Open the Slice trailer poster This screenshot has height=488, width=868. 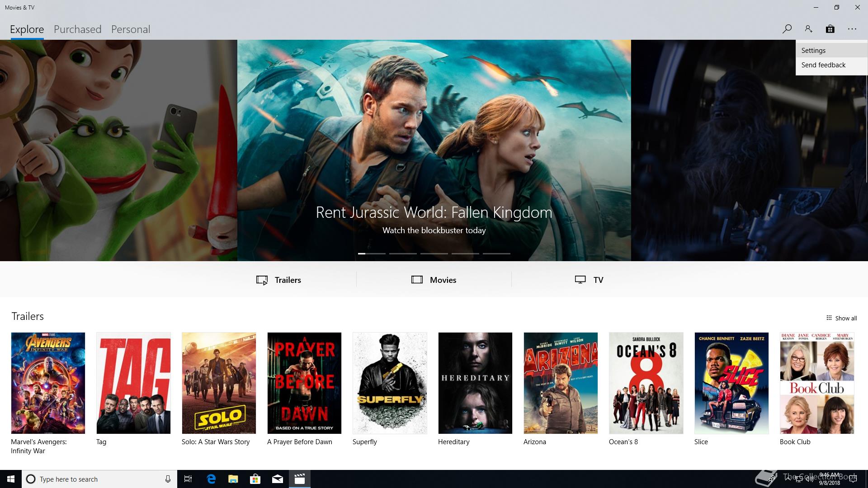[x=731, y=383]
